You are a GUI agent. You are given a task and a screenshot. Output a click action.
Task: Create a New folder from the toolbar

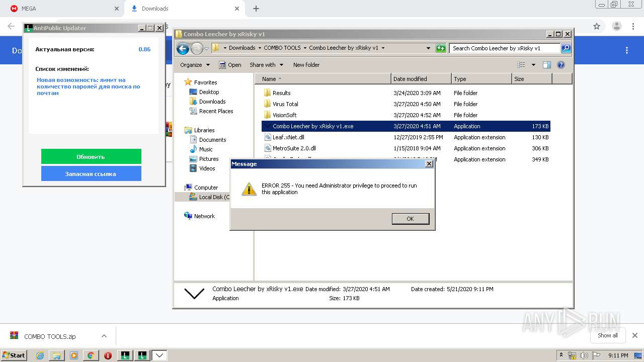(306, 65)
